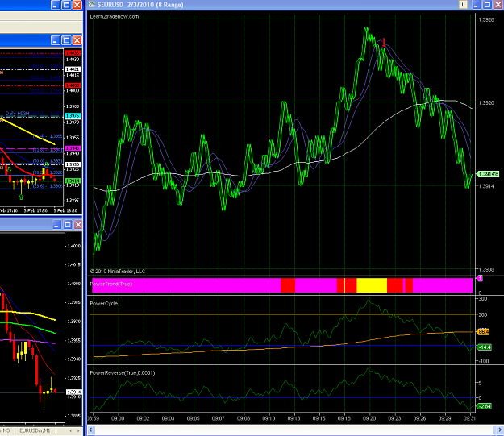Close the lower-left candlestick chart window
Image resolution: width=504 pixels, height=436 pixels.
click(78, 225)
